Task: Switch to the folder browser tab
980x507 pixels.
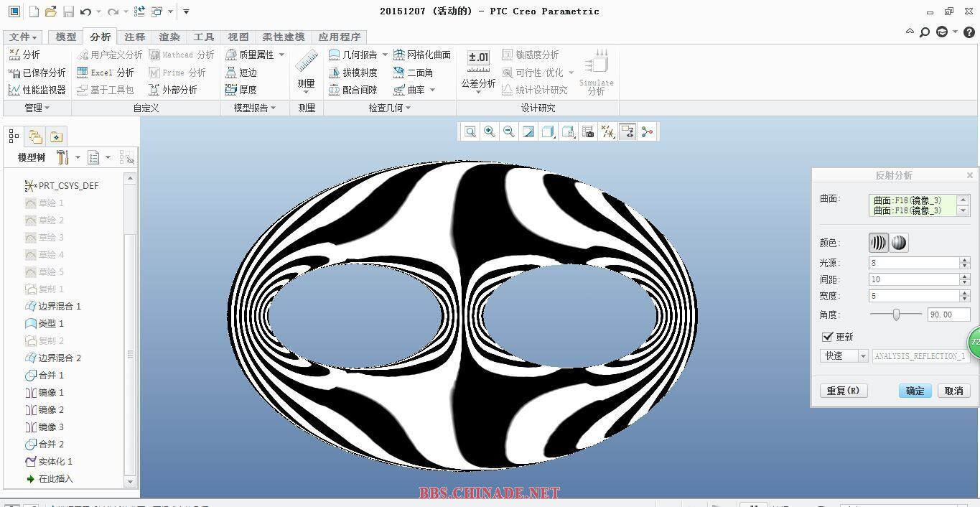Action: (x=35, y=136)
